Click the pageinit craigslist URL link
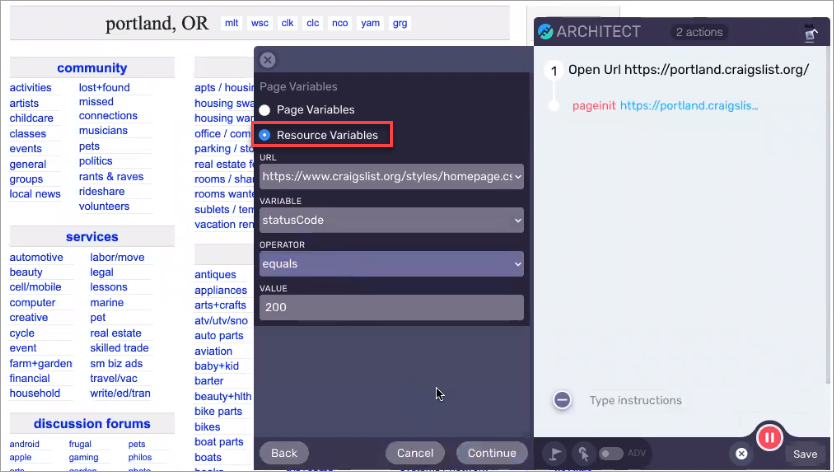834x472 pixels. 689,105
